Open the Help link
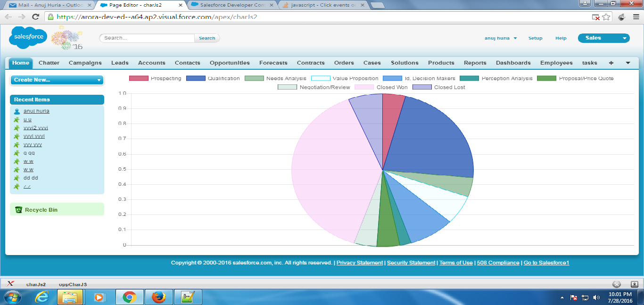The height and width of the screenshot is (305, 644). click(x=561, y=38)
